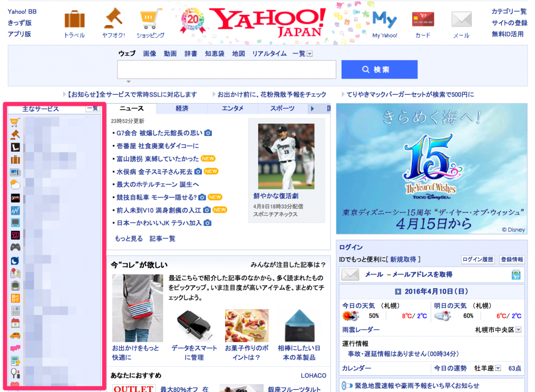Open the Card icon in header
535x392 pixels.
tap(423, 19)
